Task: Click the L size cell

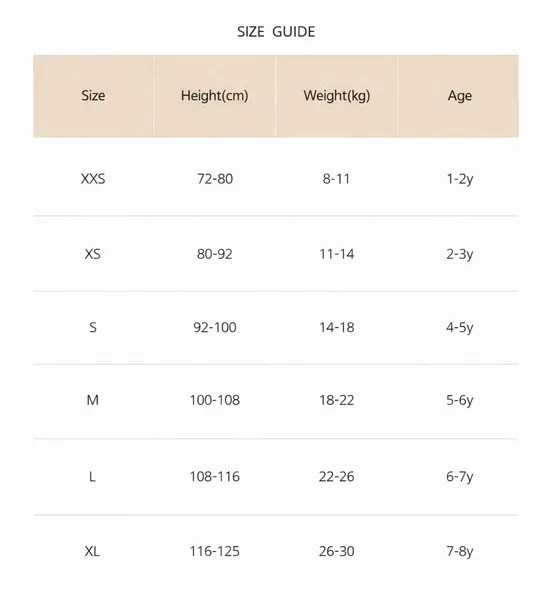Action: 92,477
